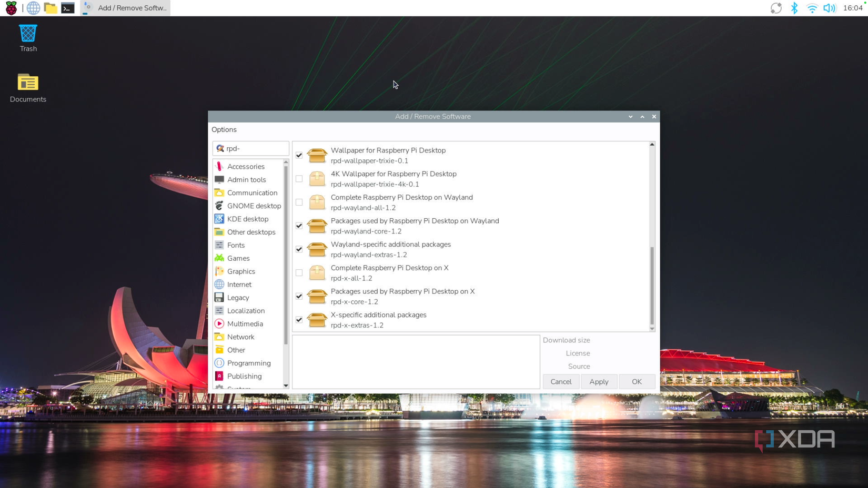Launch the terminal from the taskbar
The image size is (868, 488).
pos(67,8)
